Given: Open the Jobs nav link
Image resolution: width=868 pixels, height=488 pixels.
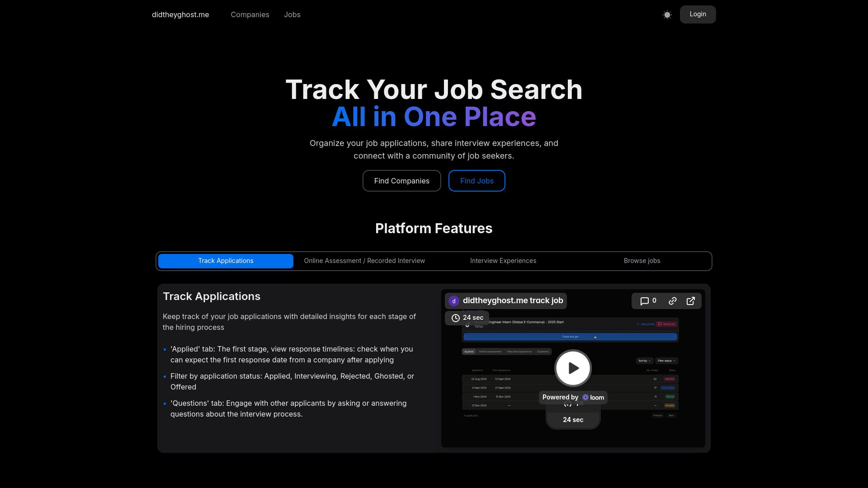Looking at the screenshot, I should point(292,14).
